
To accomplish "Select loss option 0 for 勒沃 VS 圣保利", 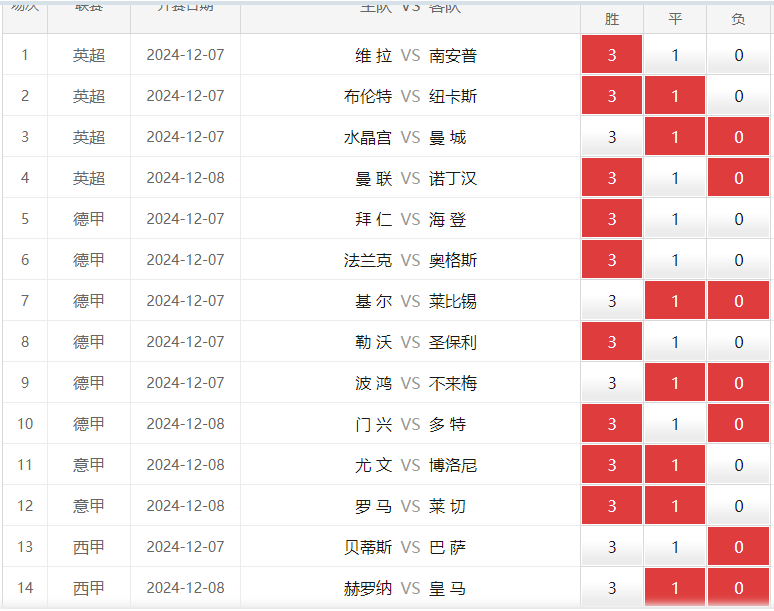I will point(738,341).
